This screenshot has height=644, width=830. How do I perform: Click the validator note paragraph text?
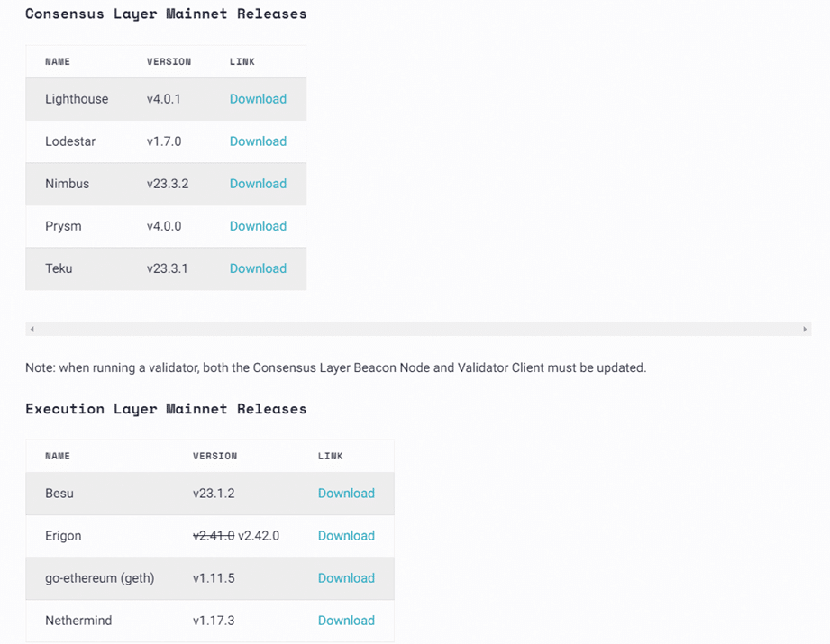click(x=335, y=367)
